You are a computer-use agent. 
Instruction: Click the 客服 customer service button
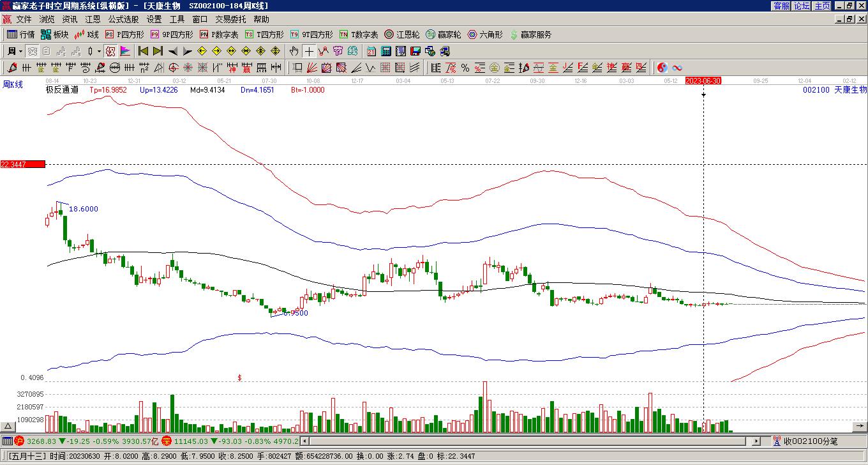pos(781,6)
